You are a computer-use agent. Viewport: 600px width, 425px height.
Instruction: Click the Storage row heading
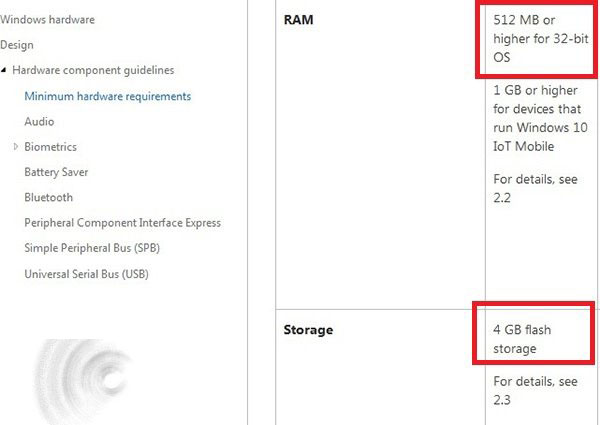pos(308,330)
